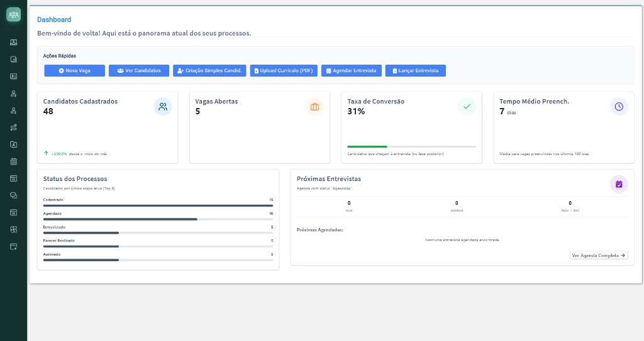Click the Parecer Realizado stage label

(58, 241)
